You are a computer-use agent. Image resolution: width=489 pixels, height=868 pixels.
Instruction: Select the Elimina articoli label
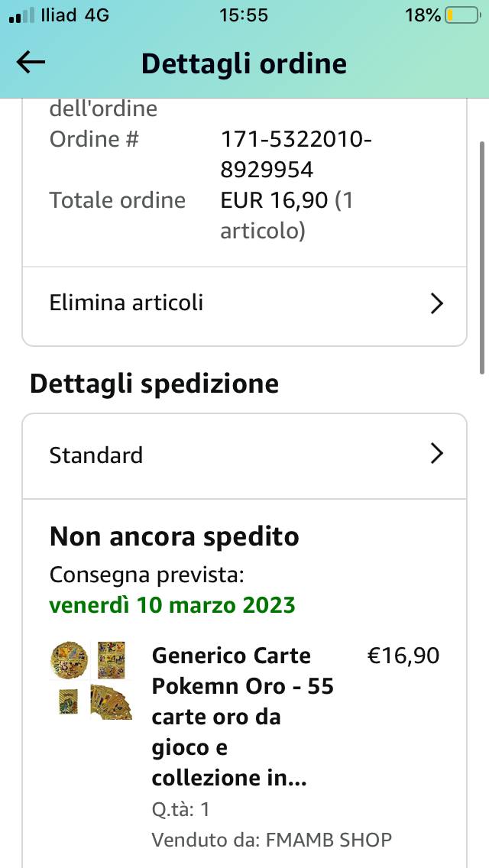126,303
